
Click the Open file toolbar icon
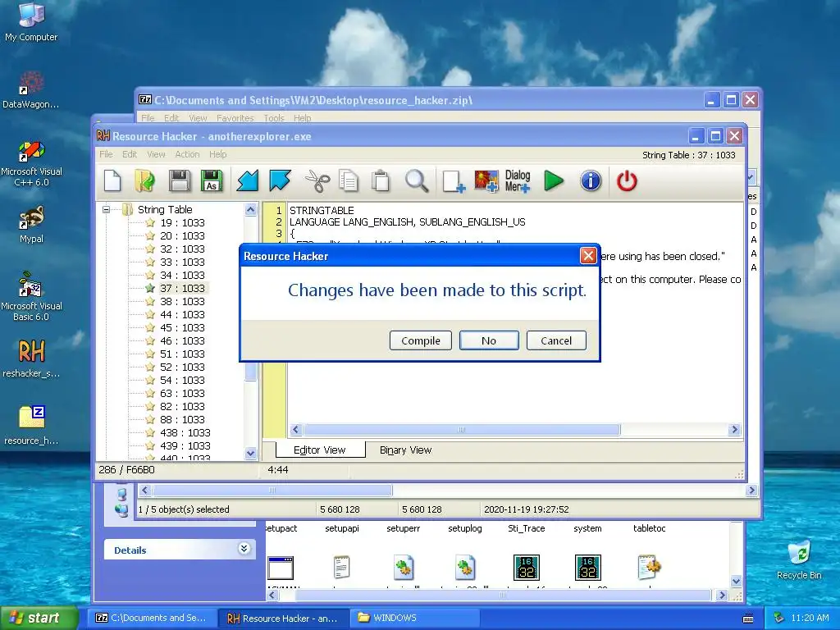144,180
